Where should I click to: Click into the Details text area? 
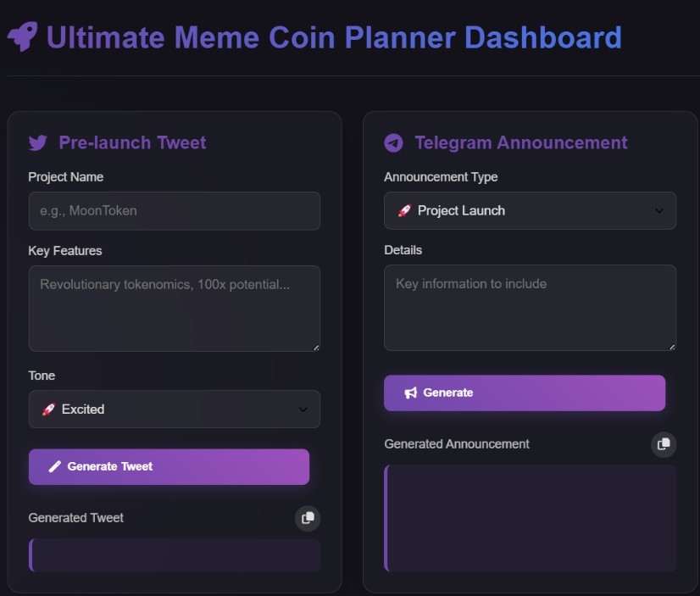point(530,307)
